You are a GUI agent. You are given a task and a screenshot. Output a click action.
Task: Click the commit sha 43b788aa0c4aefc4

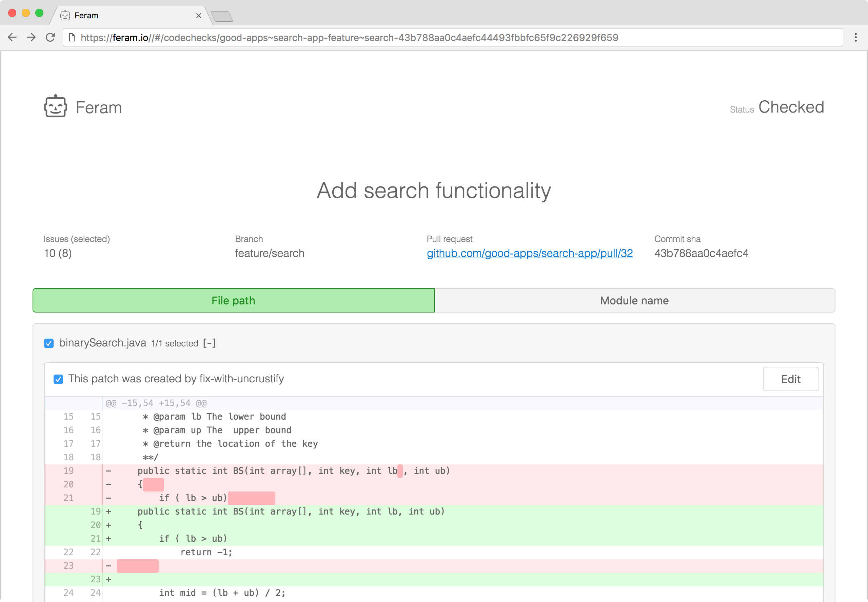coord(701,253)
